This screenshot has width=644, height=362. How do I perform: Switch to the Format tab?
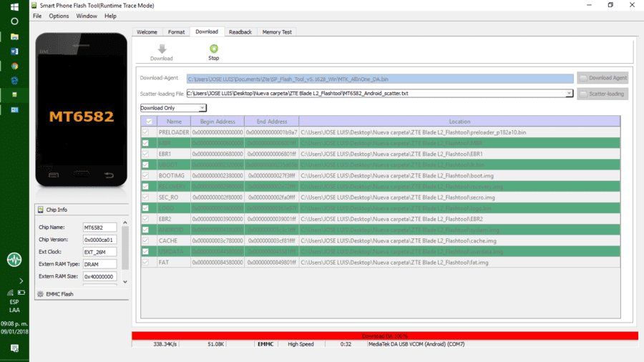[176, 32]
